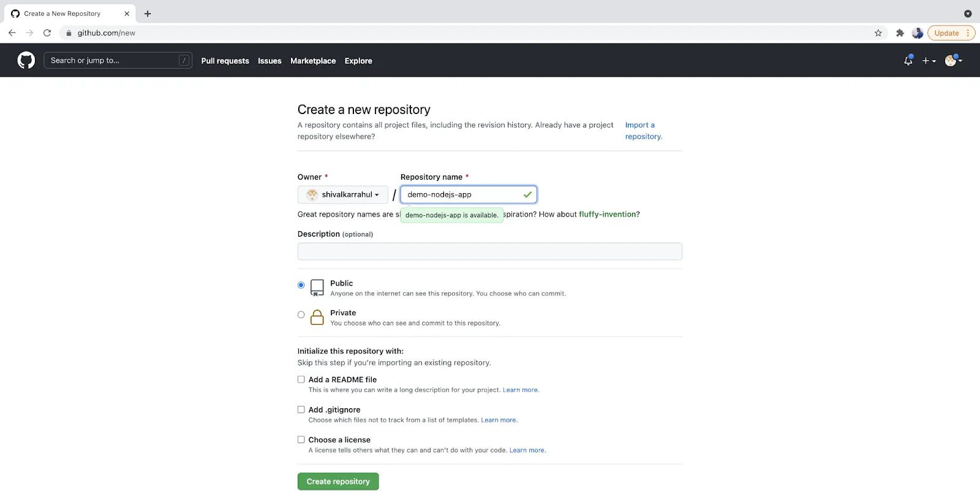This screenshot has height=496, width=980.
Task: Focus the Description input field
Action: pos(489,251)
